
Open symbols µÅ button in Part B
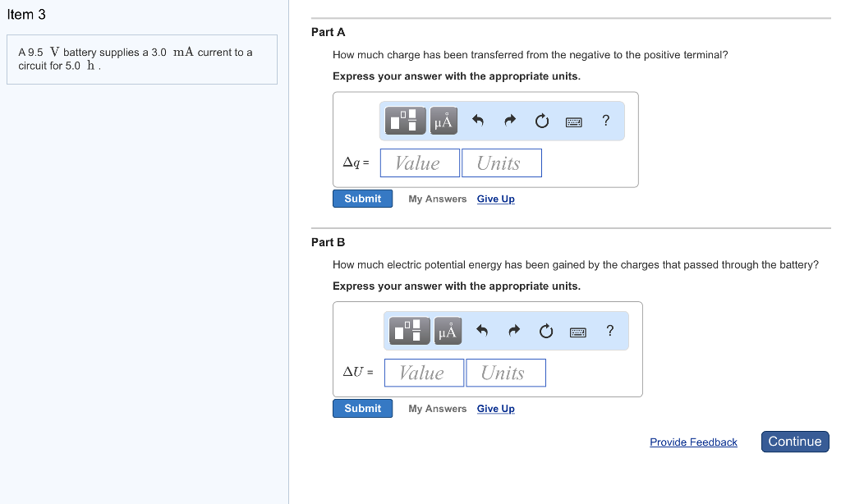pos(447,331)
